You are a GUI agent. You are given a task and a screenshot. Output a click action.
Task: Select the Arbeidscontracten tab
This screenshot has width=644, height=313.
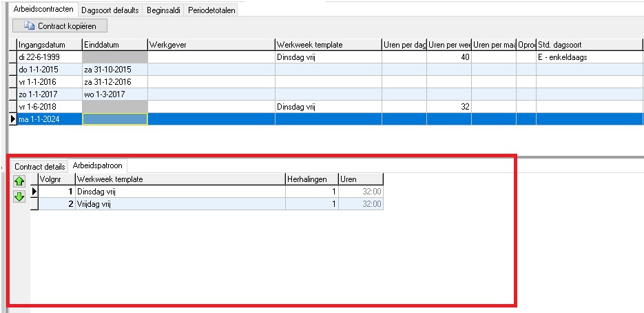pyautogui.click(x=43, y=10)
